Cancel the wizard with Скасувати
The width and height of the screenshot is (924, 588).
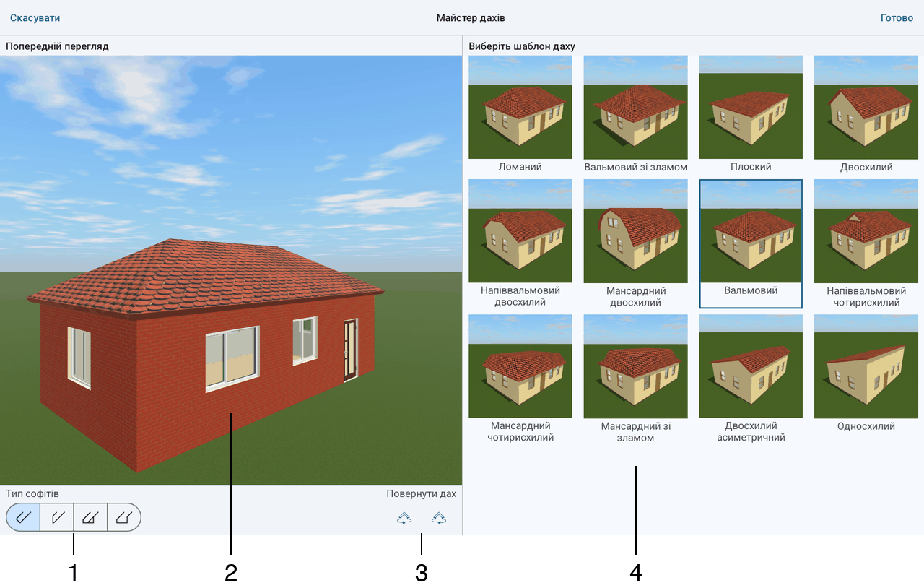[35, 17]
